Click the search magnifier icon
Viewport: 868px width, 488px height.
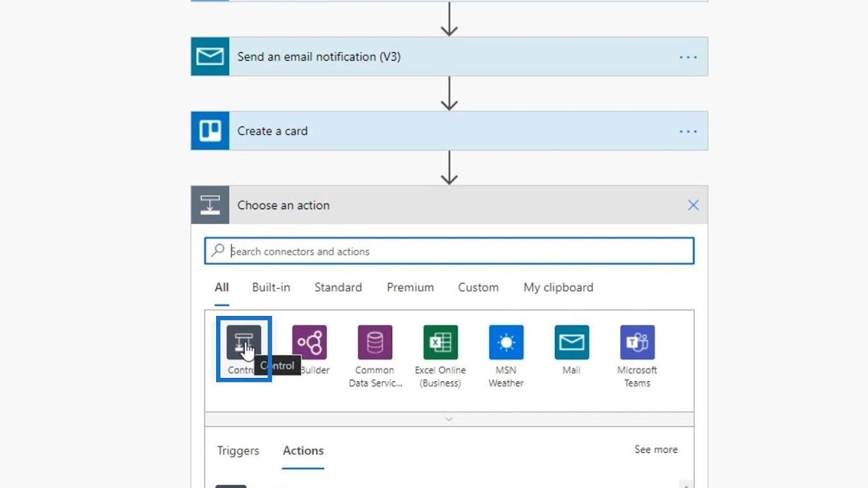[x=218, y=251]
